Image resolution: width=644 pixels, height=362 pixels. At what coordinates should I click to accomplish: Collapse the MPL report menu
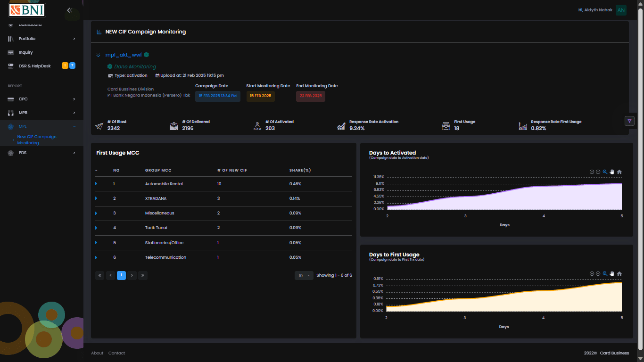tap(41, 126)
